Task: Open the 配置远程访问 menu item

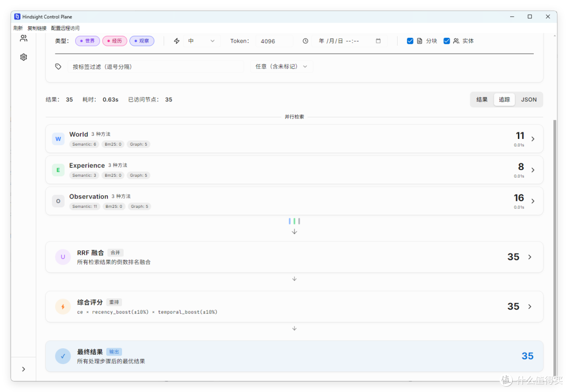Action: pyautogui.click(x=65, y=28)
